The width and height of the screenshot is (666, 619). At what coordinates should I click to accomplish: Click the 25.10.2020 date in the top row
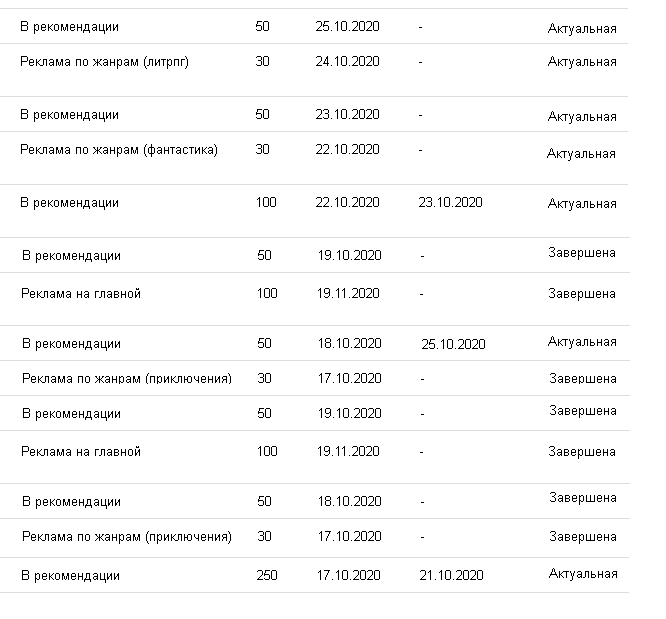348,27
